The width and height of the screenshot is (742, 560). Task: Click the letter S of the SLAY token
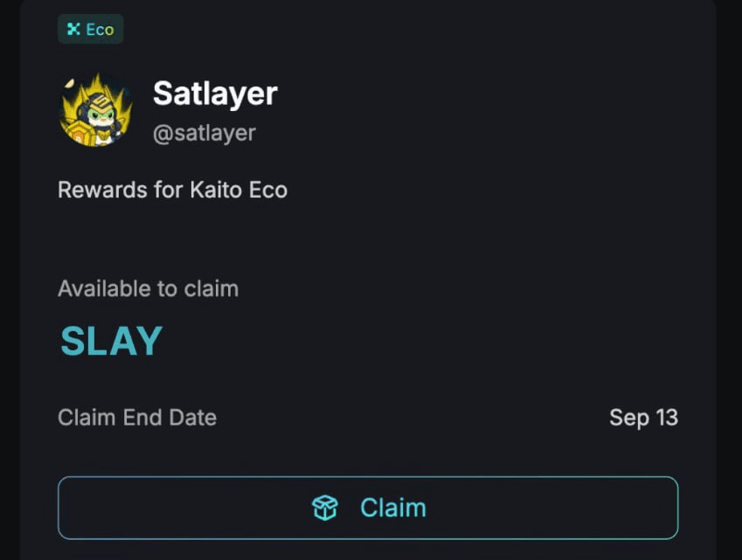click(x=73, y=341)
